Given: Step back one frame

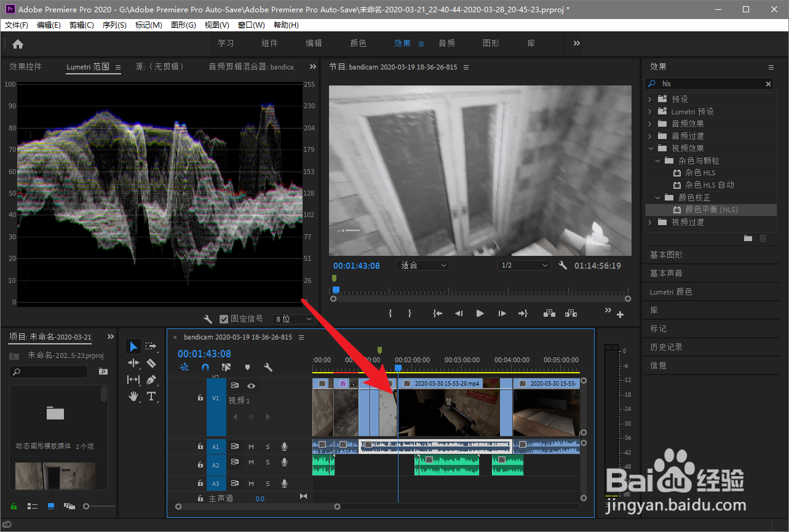Looking at the screenshot, I should pyautogui.click(x=459, y=314).
